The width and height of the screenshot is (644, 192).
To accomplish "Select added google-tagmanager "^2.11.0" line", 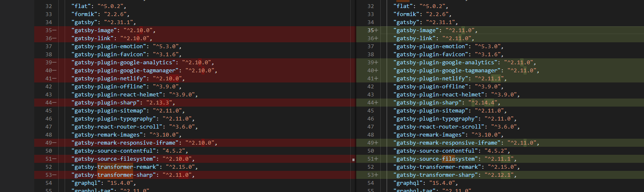I will [x=466, y=71].
